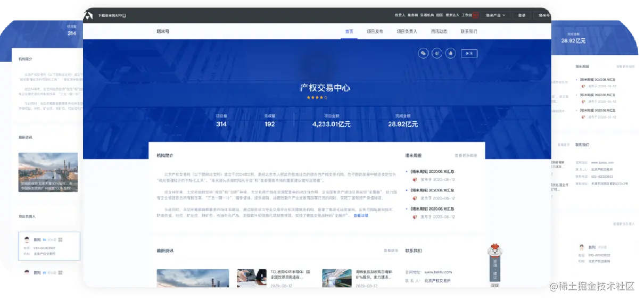
Task: Click 314 figure in left background page
Action: coord(72,34)
